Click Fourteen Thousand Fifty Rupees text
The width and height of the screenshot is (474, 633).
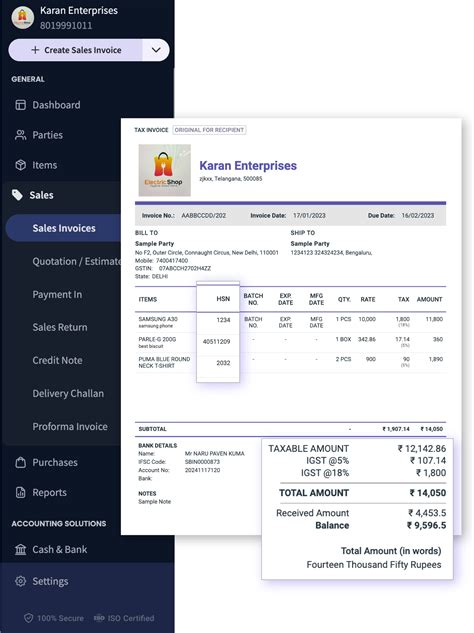374,565
